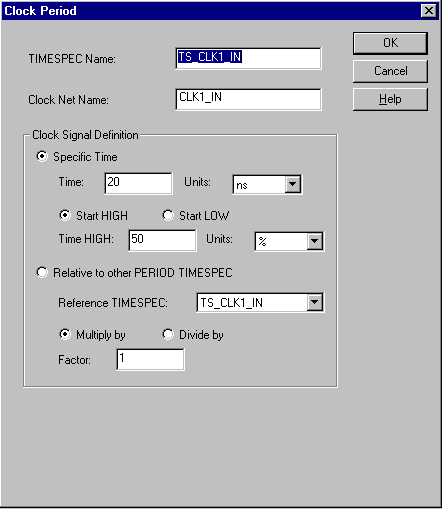
Task: Click the Time HIGH field showing 50
Action: tap(162, 240)
